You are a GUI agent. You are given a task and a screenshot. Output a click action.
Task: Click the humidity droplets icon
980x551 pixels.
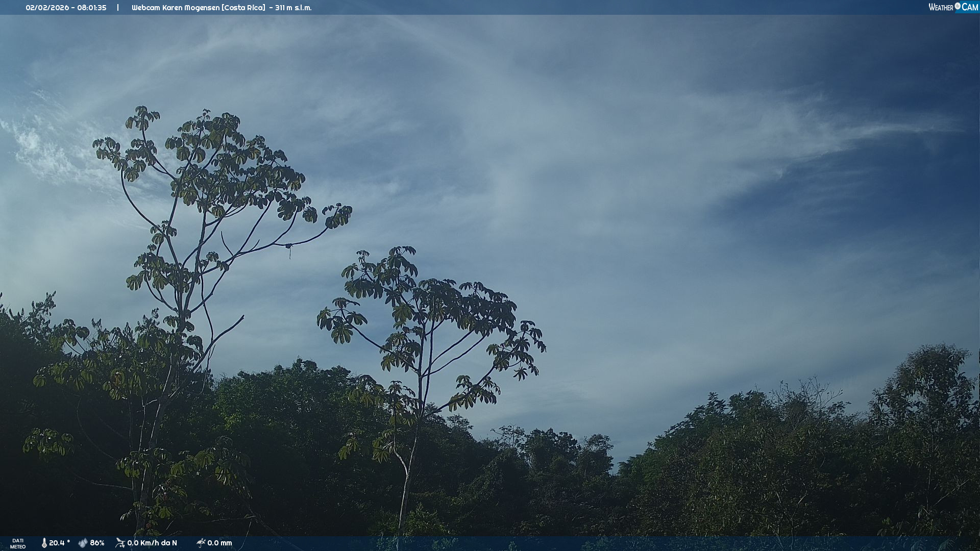point(83,543)
